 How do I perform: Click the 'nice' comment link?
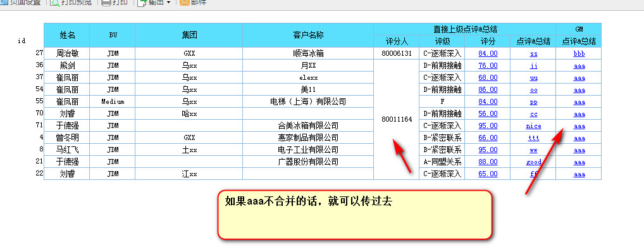pyautogui.click(x=533, y=126)
